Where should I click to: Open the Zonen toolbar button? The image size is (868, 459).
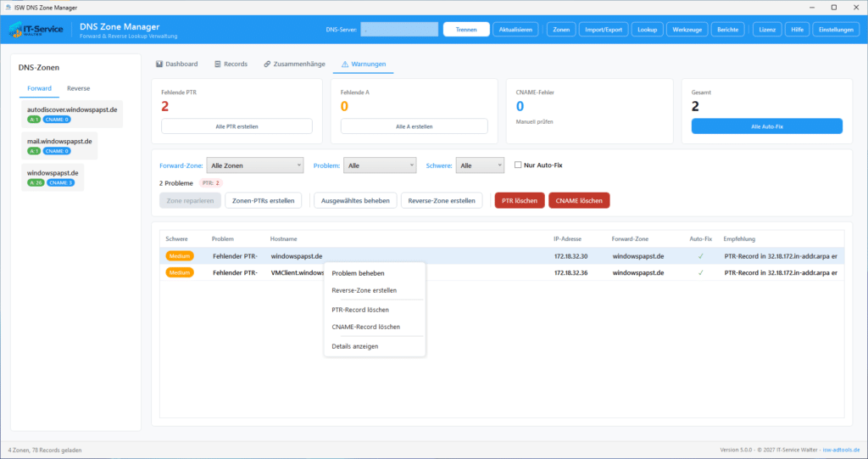point(561,30)
